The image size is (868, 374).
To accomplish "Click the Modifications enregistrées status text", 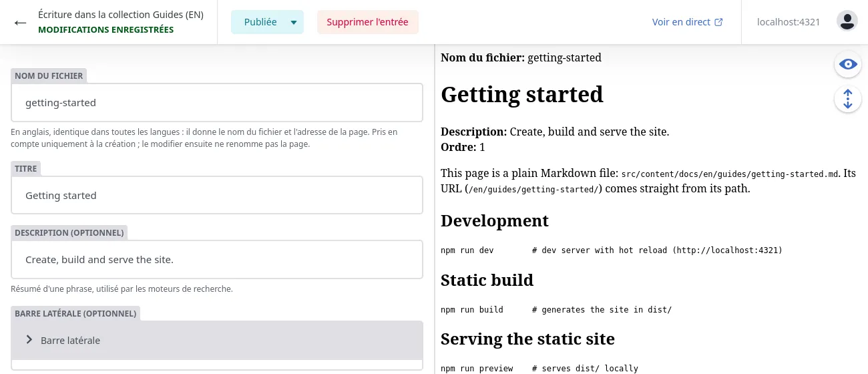I will [x=105, y=30].
